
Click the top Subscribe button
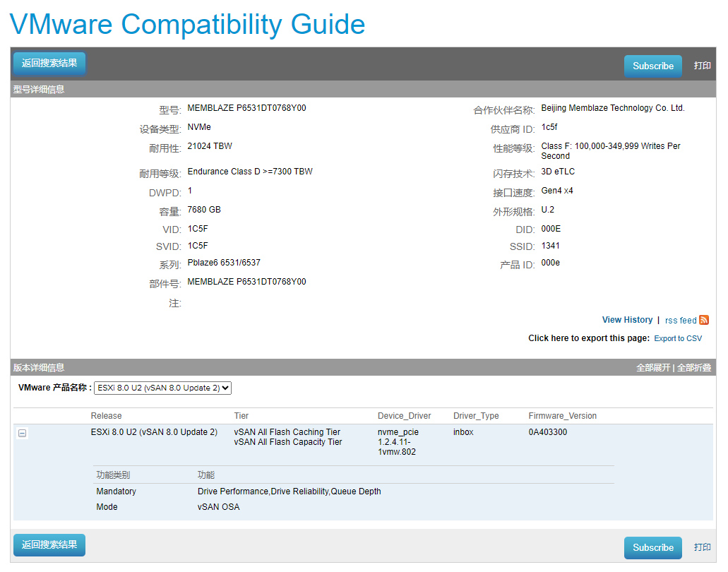pos(652,66)
